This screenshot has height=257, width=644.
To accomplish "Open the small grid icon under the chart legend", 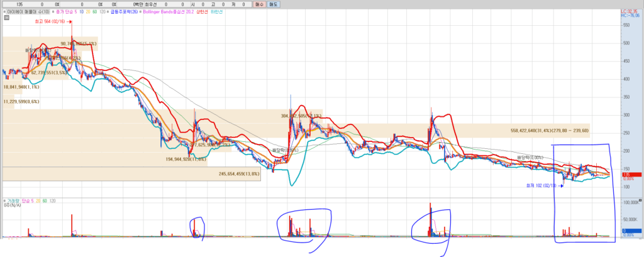I will click(6, 17).
